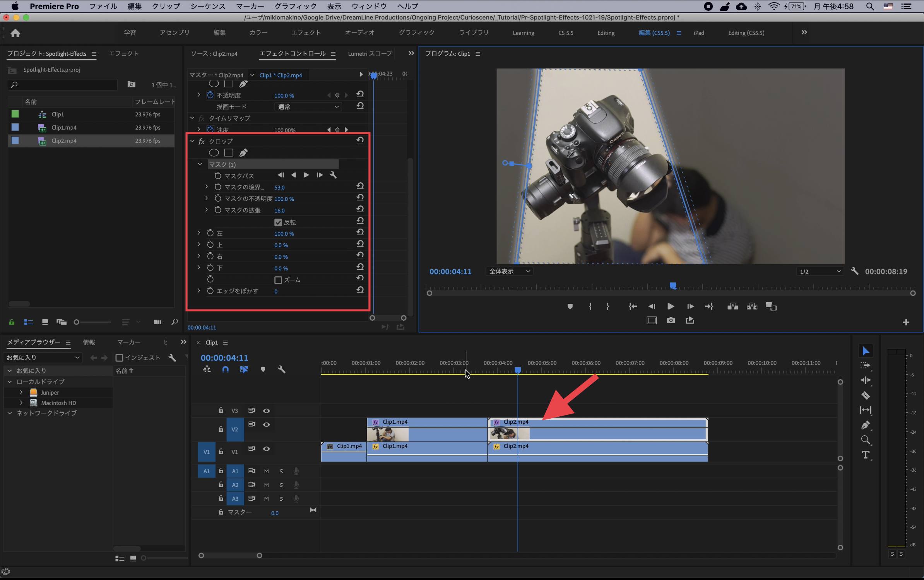
Task: Click the Export Frame camera icon
Action: click(671, 320)
